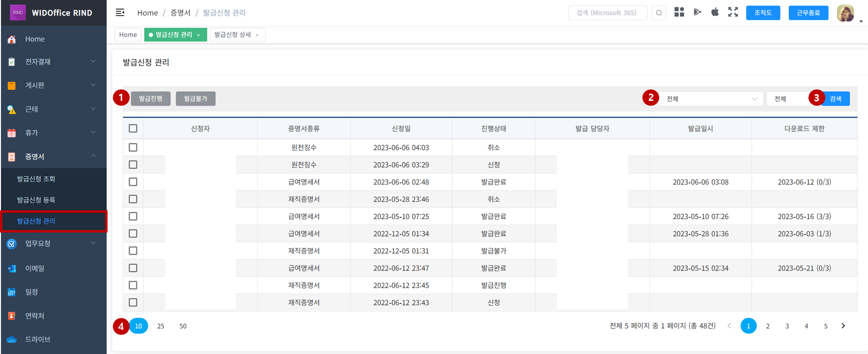Select all rows with header checkbox
868x354 pixels.
point(133,128)
